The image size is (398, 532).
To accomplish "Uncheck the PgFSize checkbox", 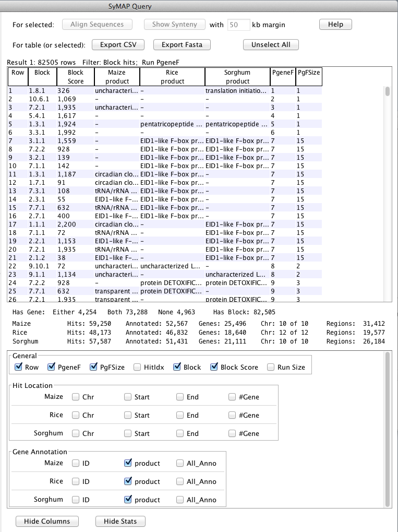I will click(93, 367).
